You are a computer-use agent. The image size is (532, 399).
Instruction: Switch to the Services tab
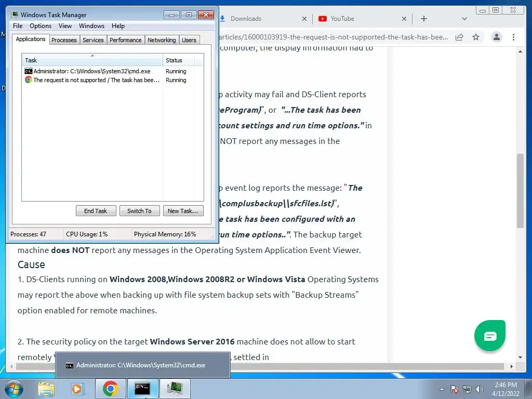coord(93,40)
